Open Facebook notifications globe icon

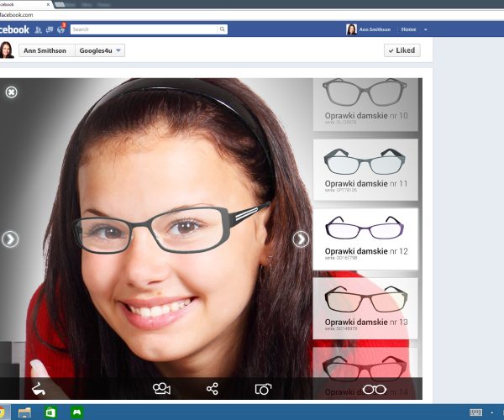click(60, 29)
